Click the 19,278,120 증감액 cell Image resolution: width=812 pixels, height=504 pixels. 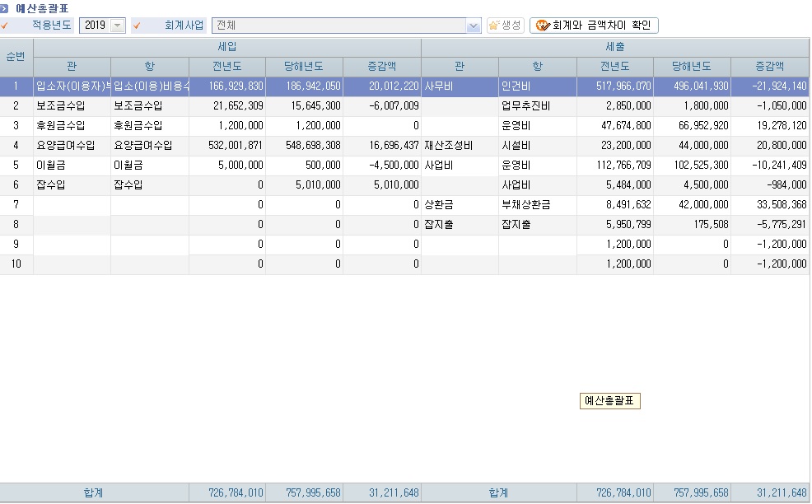click(770, 126)
